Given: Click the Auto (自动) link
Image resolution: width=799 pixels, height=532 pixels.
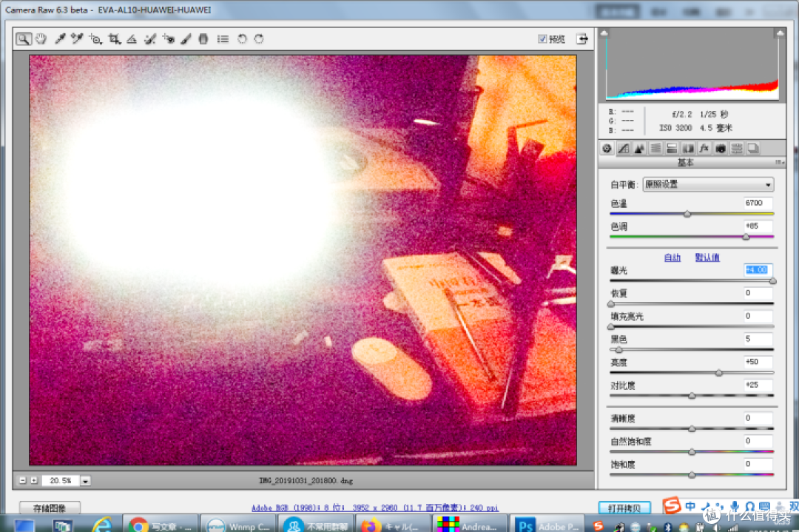Looking at the screenshot, I should [672, 257].
